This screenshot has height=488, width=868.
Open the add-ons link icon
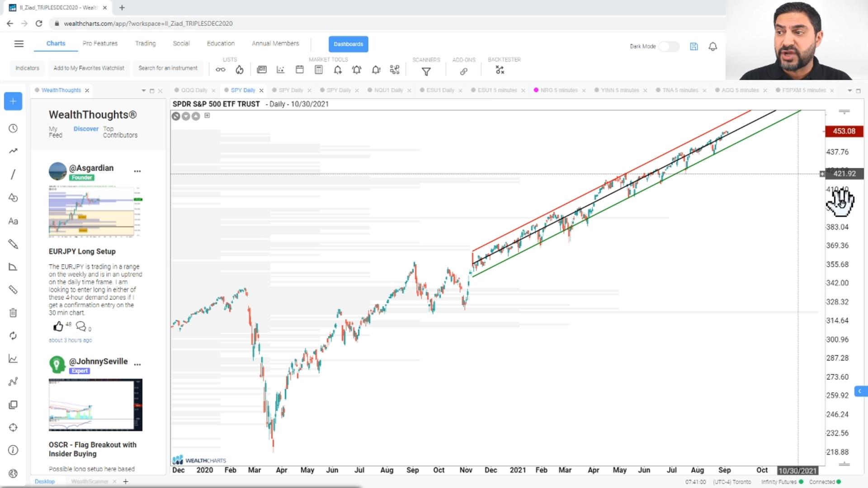(463, 71)
